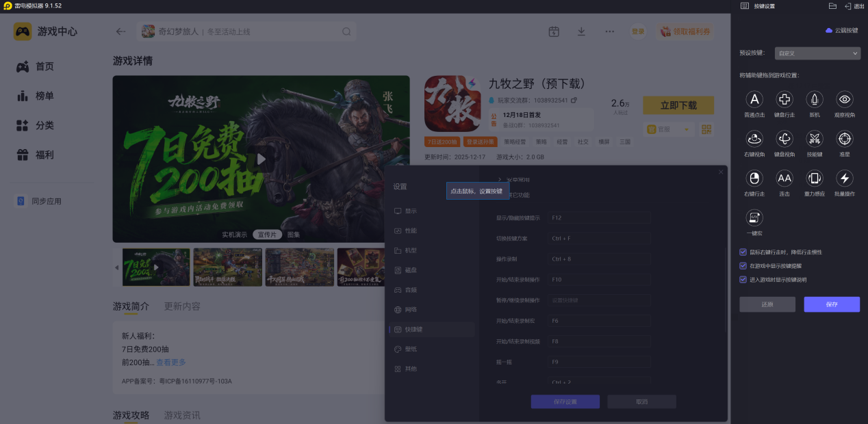The image size is (868, 424).
Task: Copy the 玩家交流群 group number icon
Action: (574, 101)
